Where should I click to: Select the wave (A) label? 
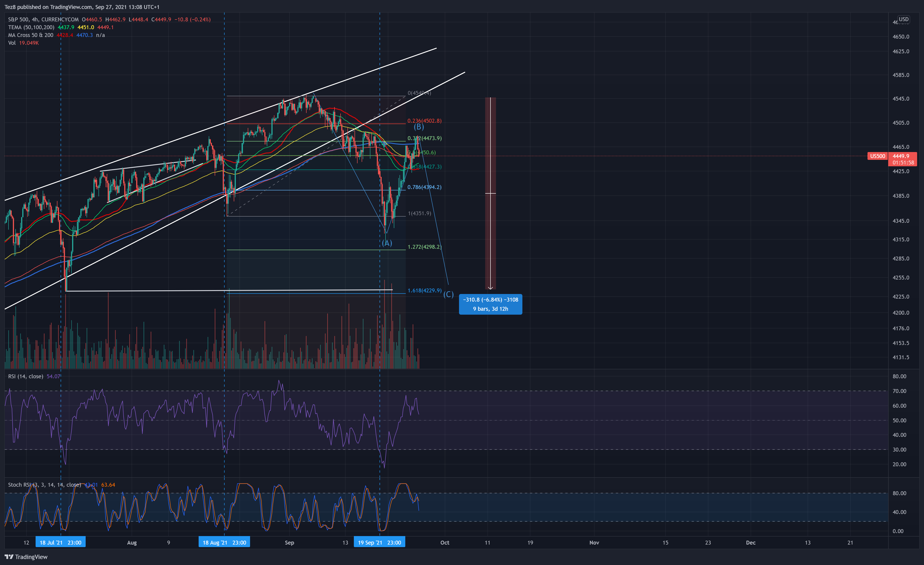pos(387,243)
